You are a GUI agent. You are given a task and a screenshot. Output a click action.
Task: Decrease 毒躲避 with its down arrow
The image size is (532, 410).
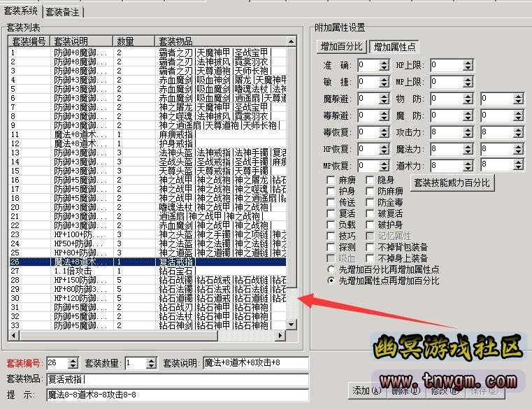[384, 118]
